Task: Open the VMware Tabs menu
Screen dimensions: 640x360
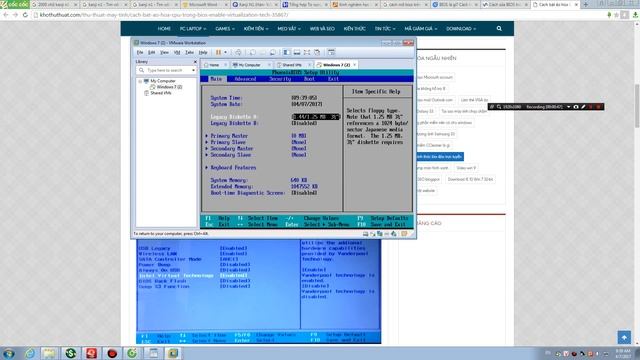Action: [x=189, y=53]
